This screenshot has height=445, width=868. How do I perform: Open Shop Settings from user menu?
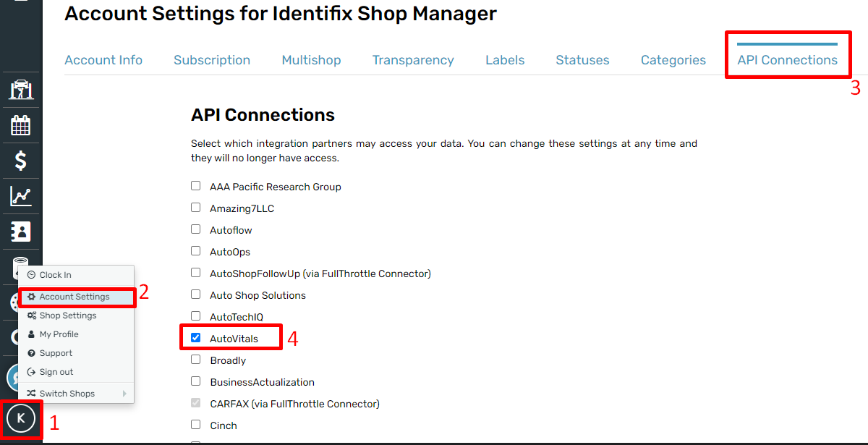point(76,315)
